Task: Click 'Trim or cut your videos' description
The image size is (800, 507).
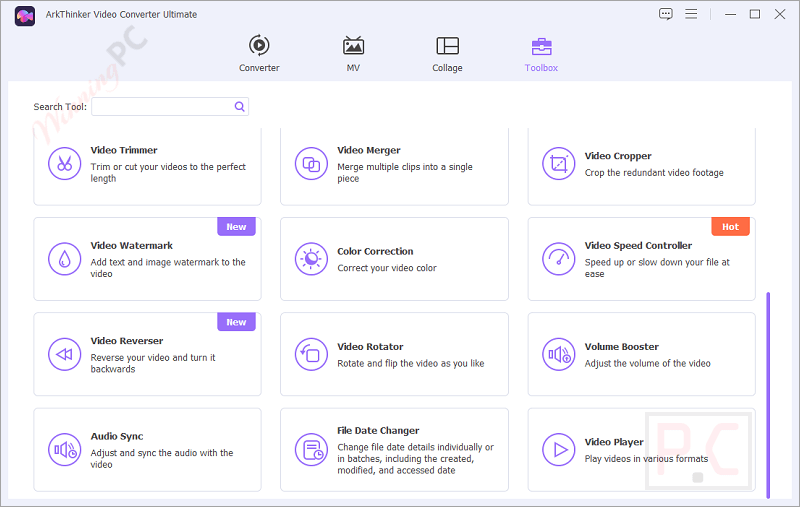Action: 168,172
